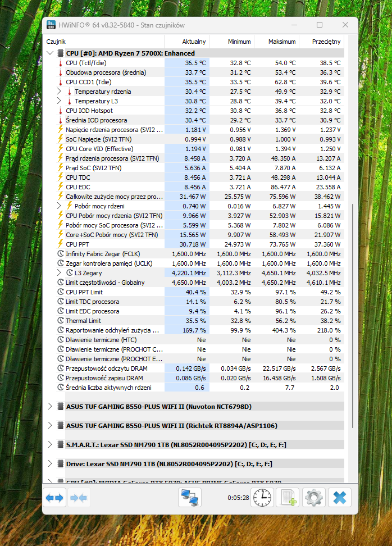Click chip icon beside CPU AMD Ryzen header
This screenshot has height=546, width=392.
[61, 53]
